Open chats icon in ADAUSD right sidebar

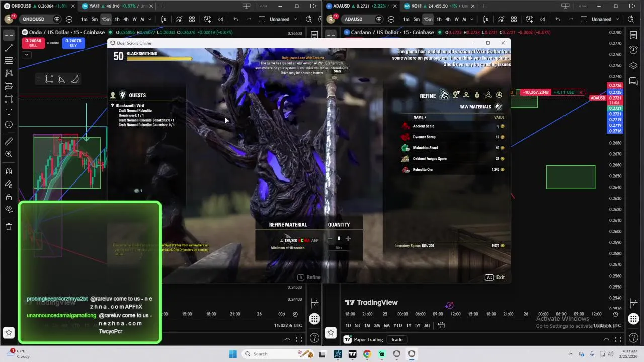tap(633, 81)
